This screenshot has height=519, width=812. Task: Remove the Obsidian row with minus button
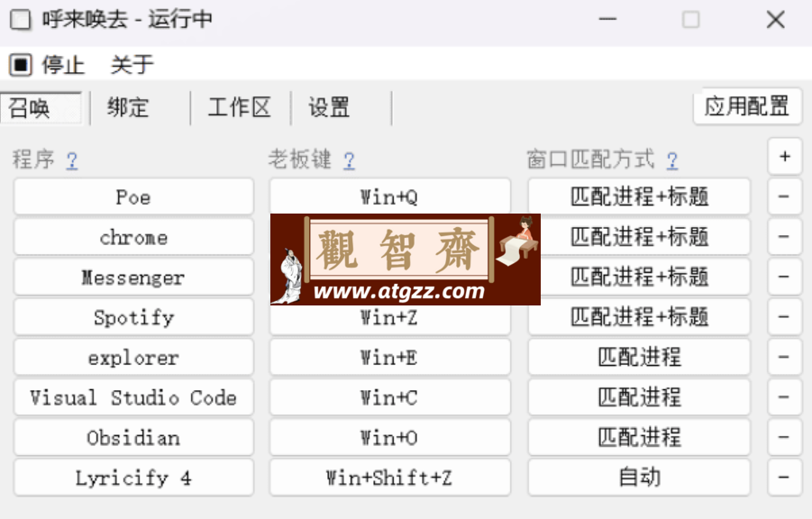pyautogui.click(x=785, y=437)
